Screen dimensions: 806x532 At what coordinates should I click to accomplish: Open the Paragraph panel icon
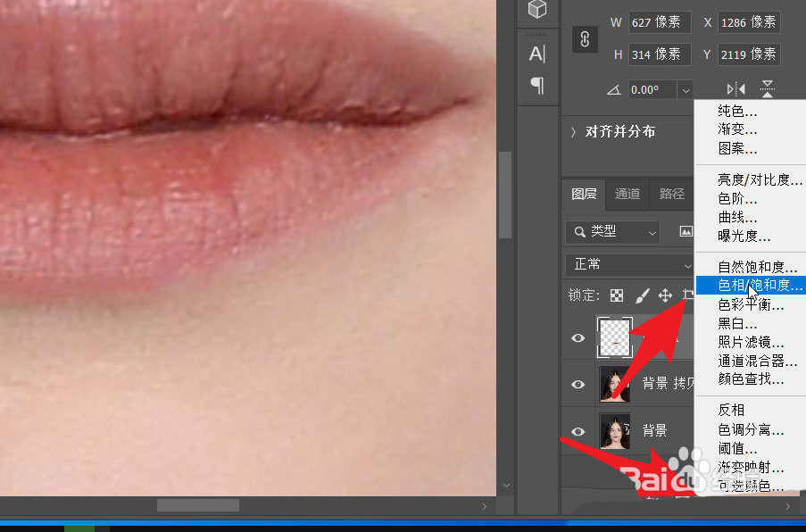537,86
